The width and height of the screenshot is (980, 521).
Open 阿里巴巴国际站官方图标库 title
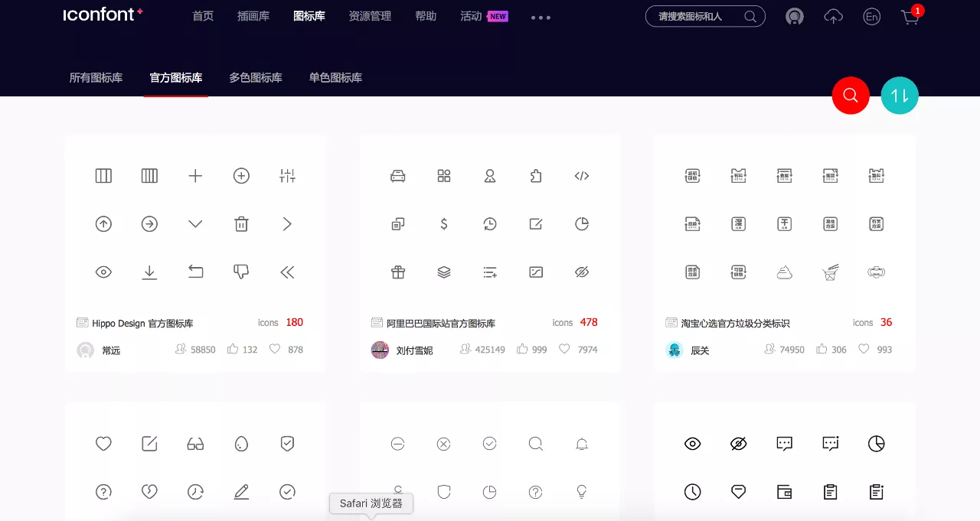(441, 324)
